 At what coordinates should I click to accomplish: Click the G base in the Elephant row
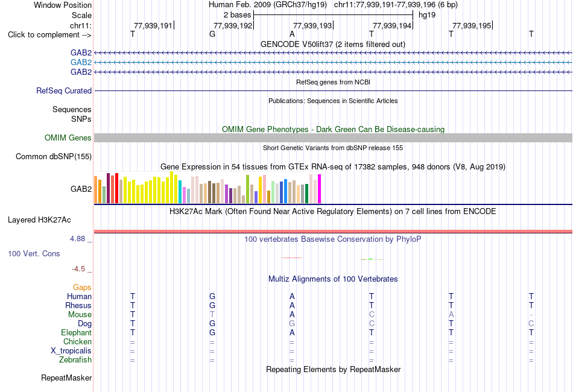pyautogui.click(x=212, y=332)
